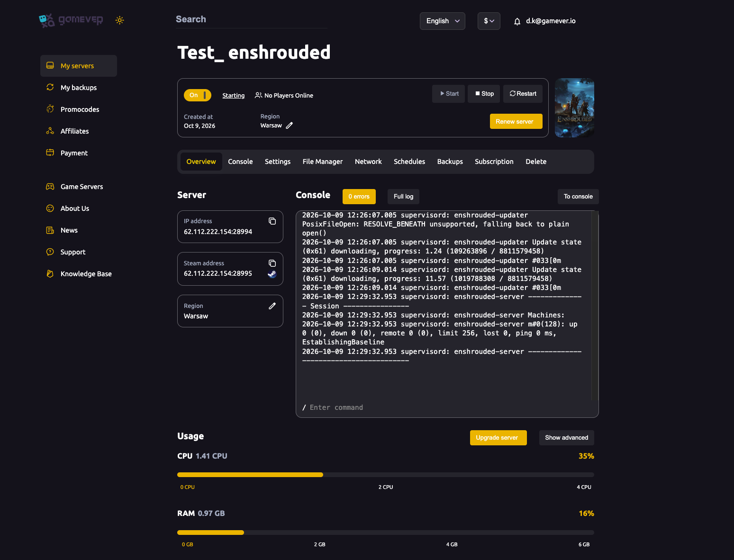Expand the English language dropdown
The width and height of the screenshot is (734, 560).
coord(443,21)
